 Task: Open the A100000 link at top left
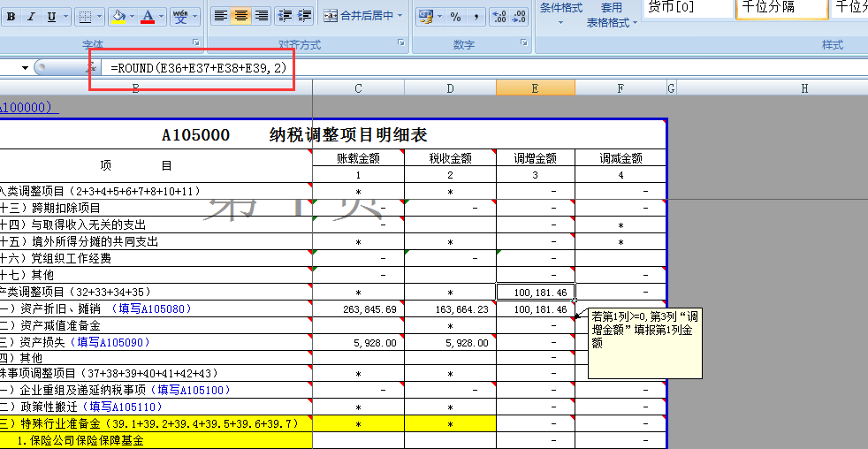click(x=29, y=106)
